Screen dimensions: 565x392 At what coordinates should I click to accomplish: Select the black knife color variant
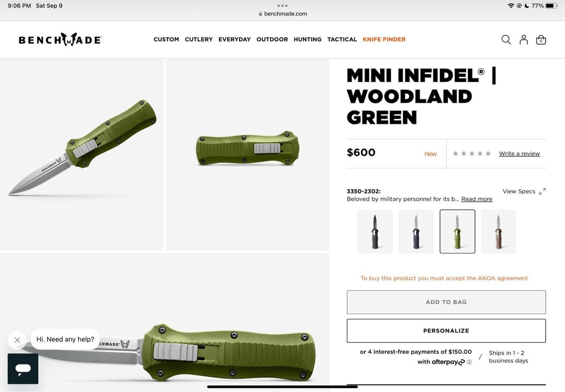pyautogui.click(x=375, y=232)
